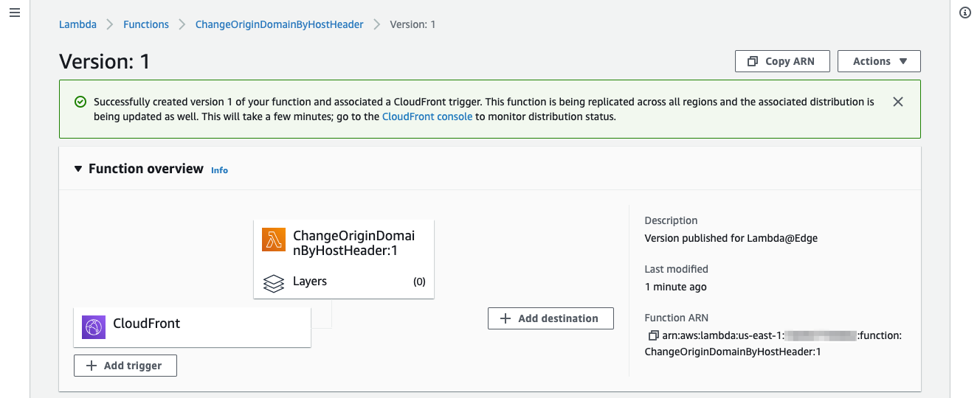Go to Lambda in the breadcrumb
Image resolution: width=980 pixels, height=398 pixels.
click(x=77, y=24)
